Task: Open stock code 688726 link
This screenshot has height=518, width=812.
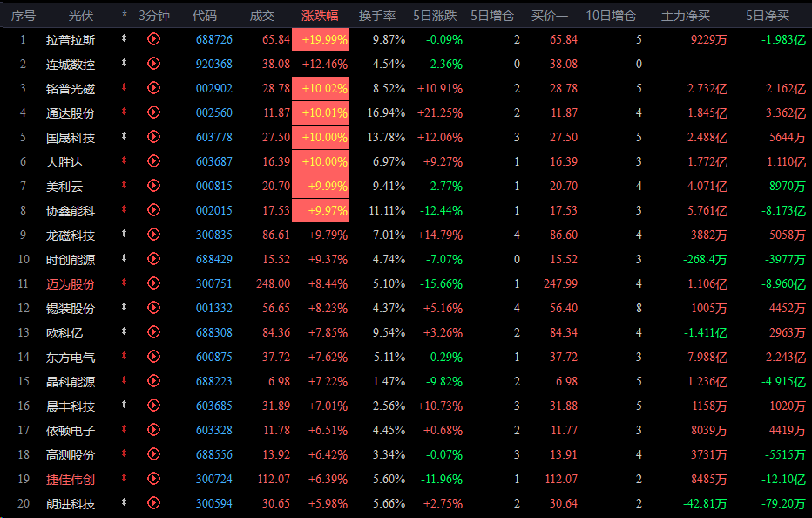Action: click(213, 39)
